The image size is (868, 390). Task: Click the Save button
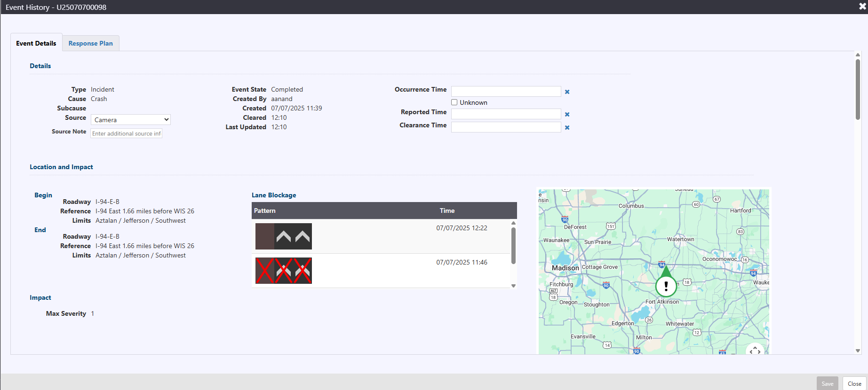point(827,383)
